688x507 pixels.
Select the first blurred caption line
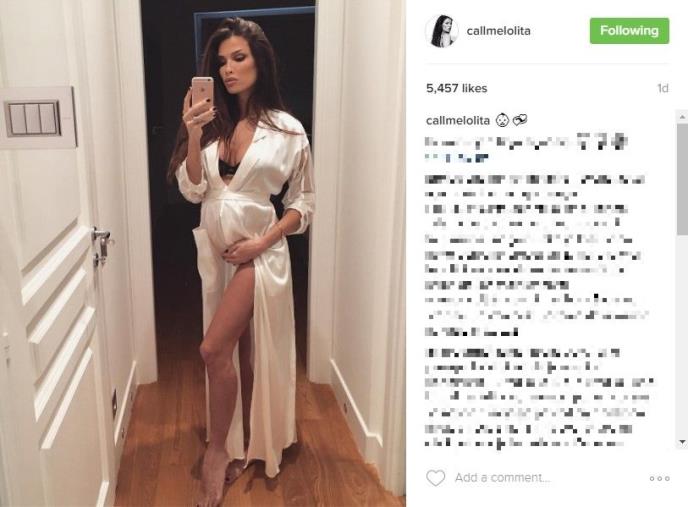click(526, 142)
